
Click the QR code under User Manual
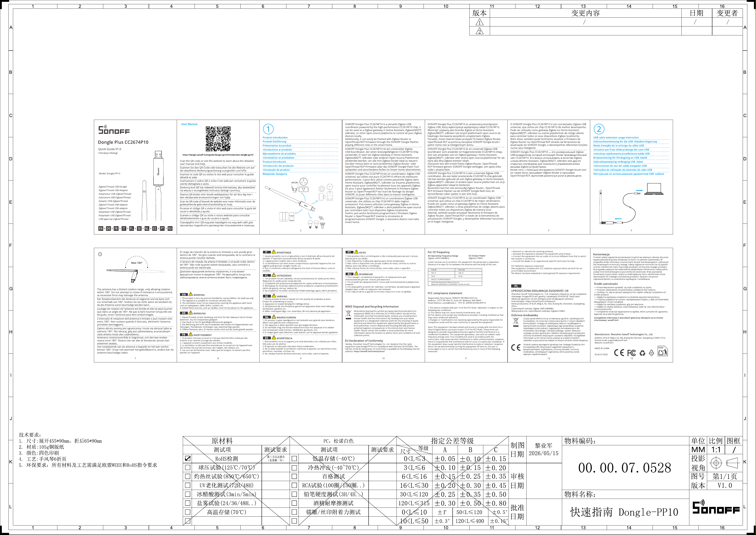[x=218, y=139]
